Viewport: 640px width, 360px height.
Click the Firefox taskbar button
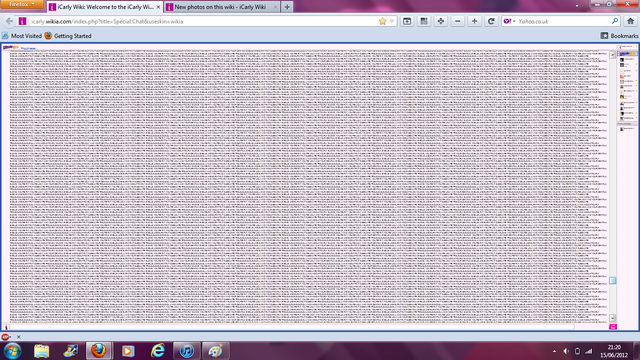pyautogui.click(x=99, y=351)
